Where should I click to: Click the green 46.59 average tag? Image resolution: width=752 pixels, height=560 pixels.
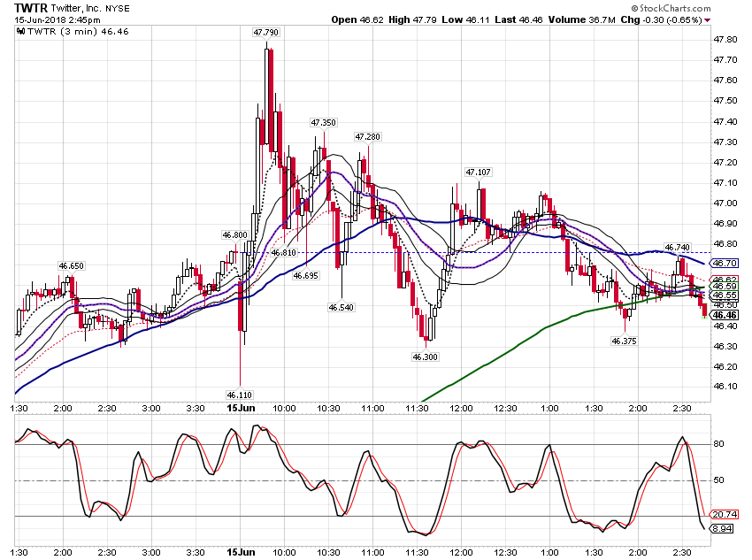[x=725, y=287]
